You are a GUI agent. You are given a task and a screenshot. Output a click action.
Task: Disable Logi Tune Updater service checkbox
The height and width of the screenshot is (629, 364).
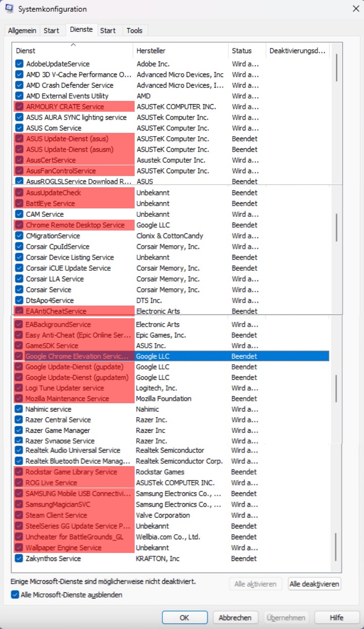click(19, 388)
